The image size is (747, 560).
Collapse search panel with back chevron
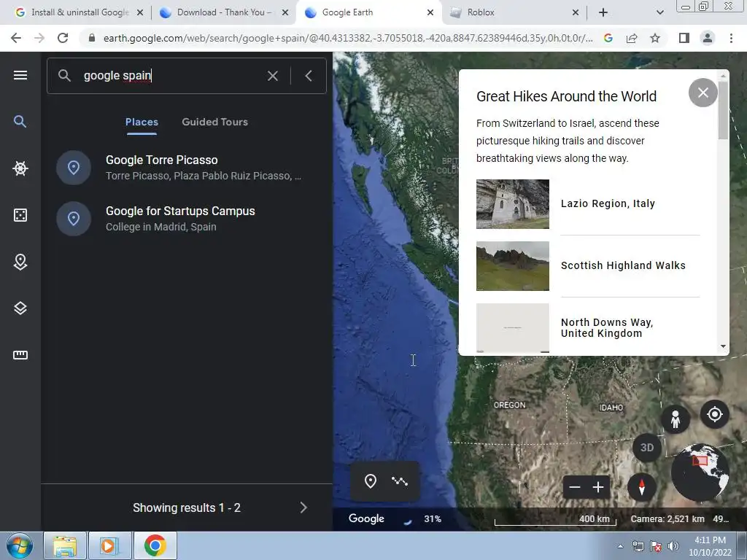click(x=309, y=76)
